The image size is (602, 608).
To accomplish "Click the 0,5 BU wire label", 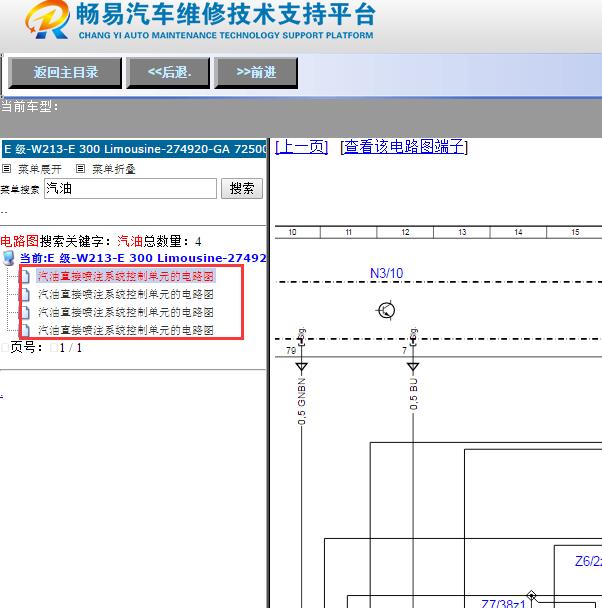I will (x=414, y=394).
